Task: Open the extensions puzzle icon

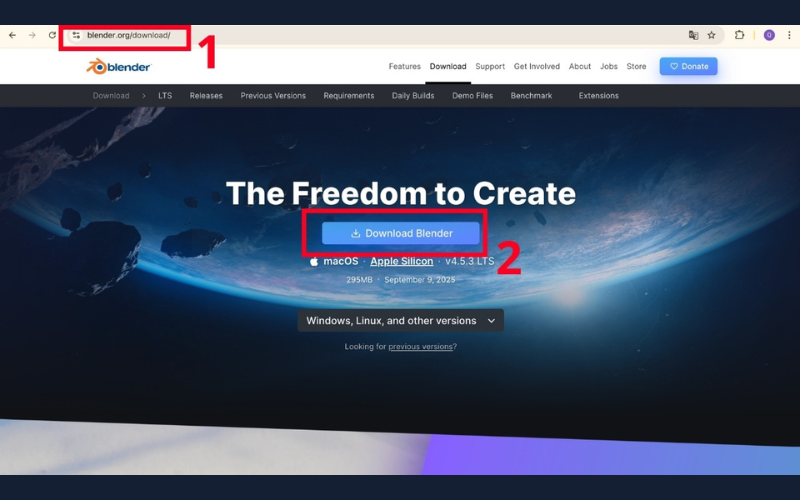Action: pyautogui.click(x=739, y=35)
